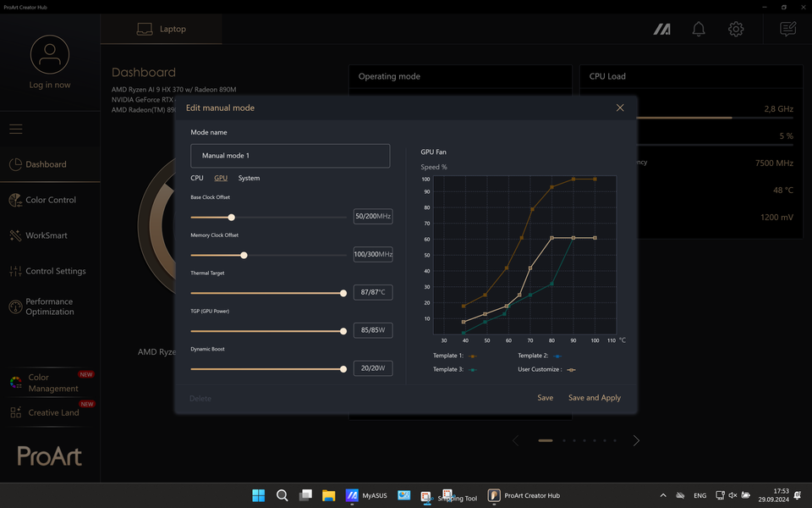Close the Edit manual mode dialog
Image resolution: width=812 pixels, height=508 pixels.
pyautogui.click(x=620, y=108)
